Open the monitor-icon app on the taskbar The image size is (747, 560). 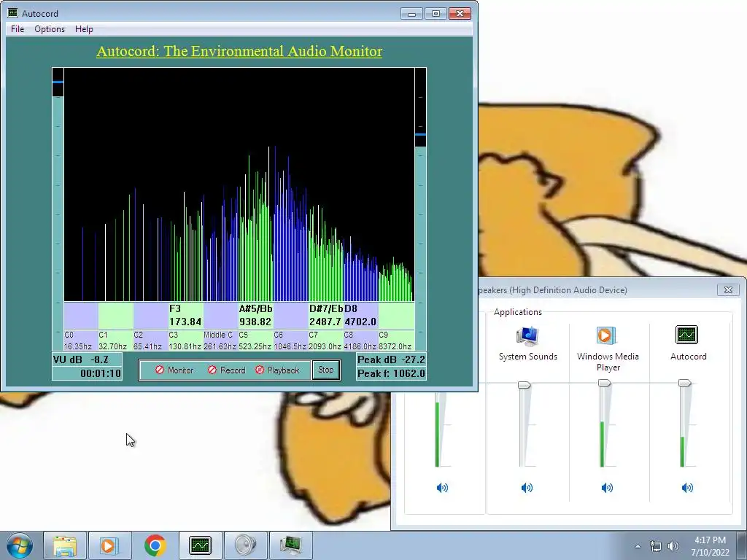290,545
